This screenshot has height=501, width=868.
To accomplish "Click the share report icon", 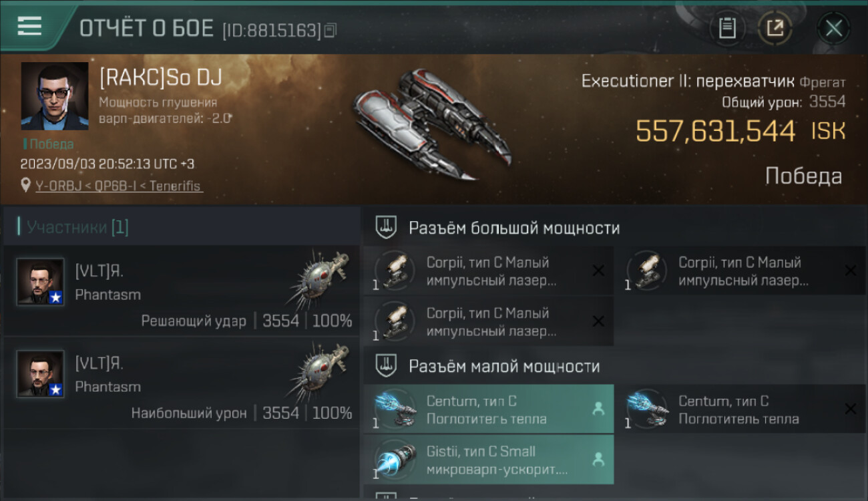I will pos(775,28).
